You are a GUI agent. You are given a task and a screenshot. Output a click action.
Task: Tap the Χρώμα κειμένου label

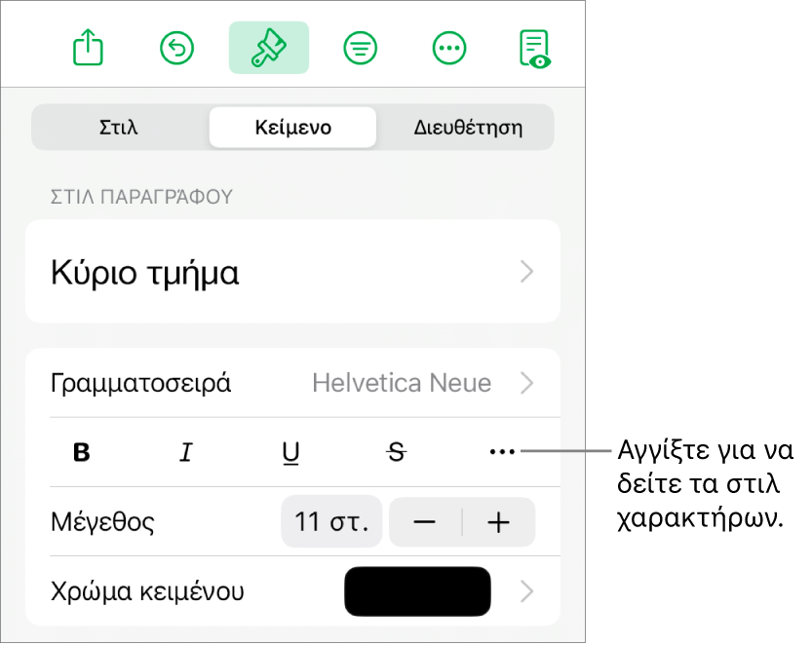(147, 591)
